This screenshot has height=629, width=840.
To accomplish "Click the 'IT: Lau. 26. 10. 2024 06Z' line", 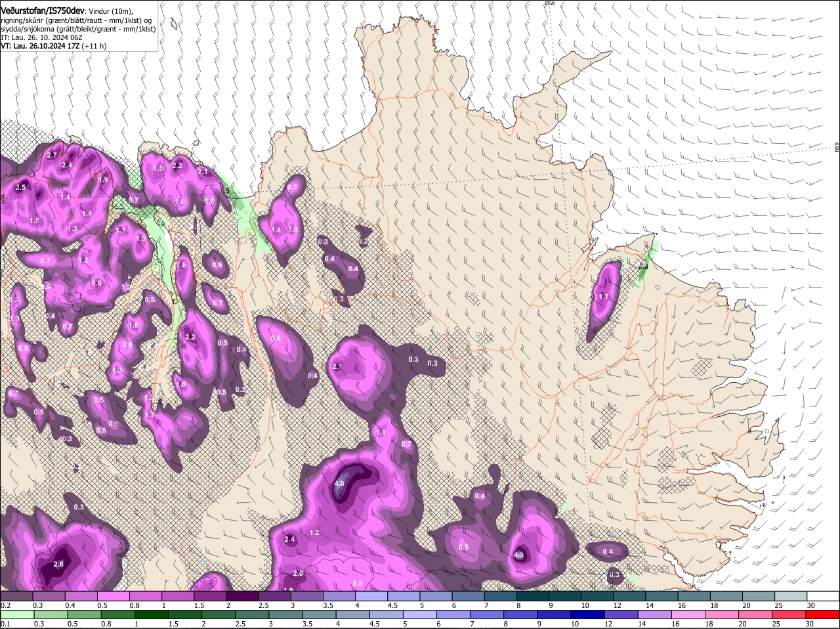I will tap(41, 37).
